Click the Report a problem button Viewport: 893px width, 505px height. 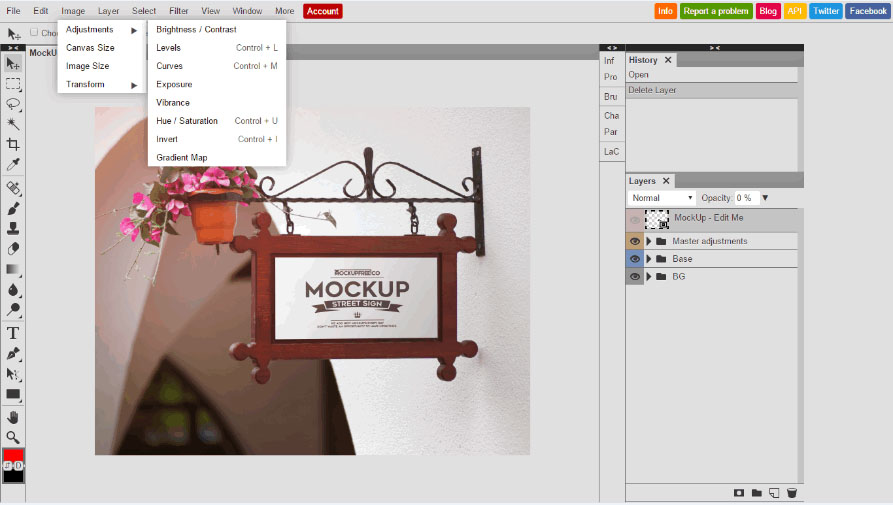[x=716, y=11]
